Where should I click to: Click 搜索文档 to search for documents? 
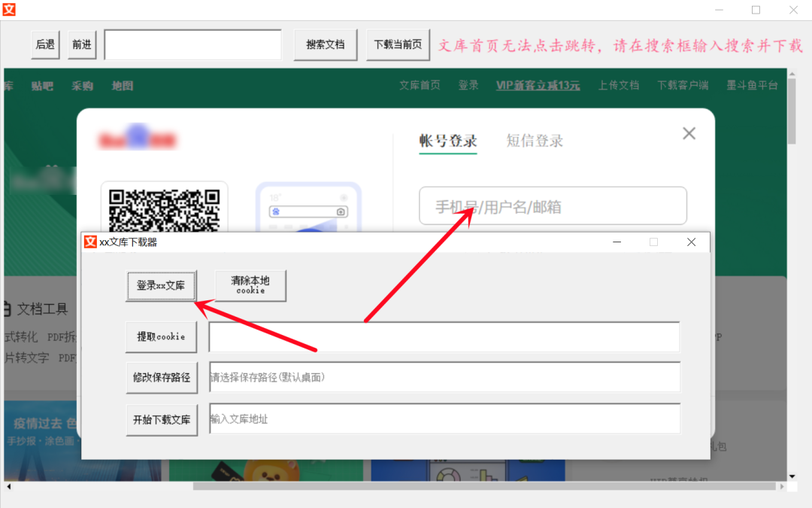[x=326, y=44]
